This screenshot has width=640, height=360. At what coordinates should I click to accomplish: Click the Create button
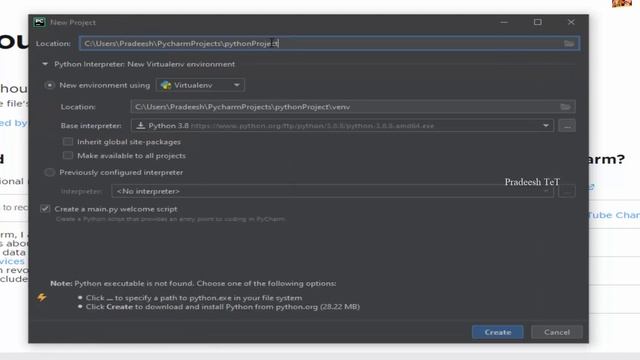click(498, 332)
